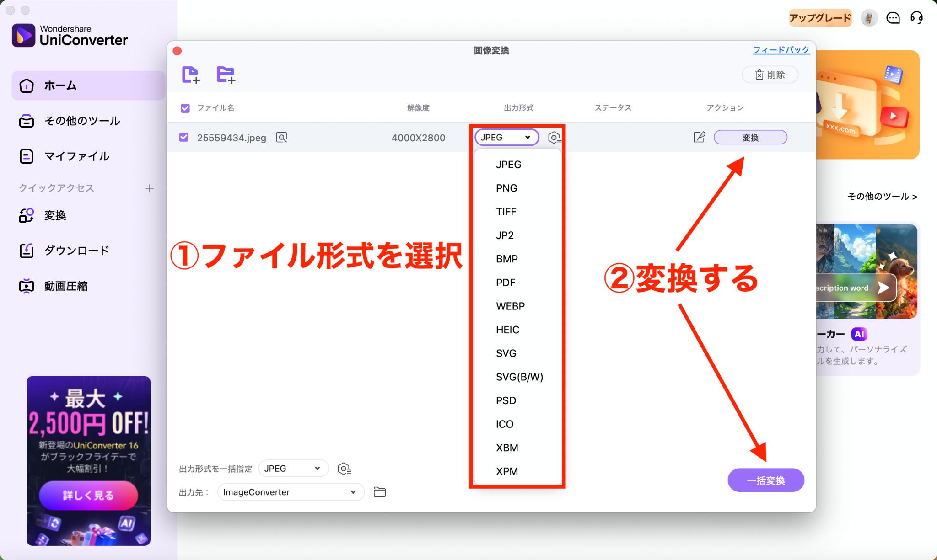Uncheck the 25559434.jpeg file checkbox
This screenshot has width=937, height=560.
tap(184, 137)
